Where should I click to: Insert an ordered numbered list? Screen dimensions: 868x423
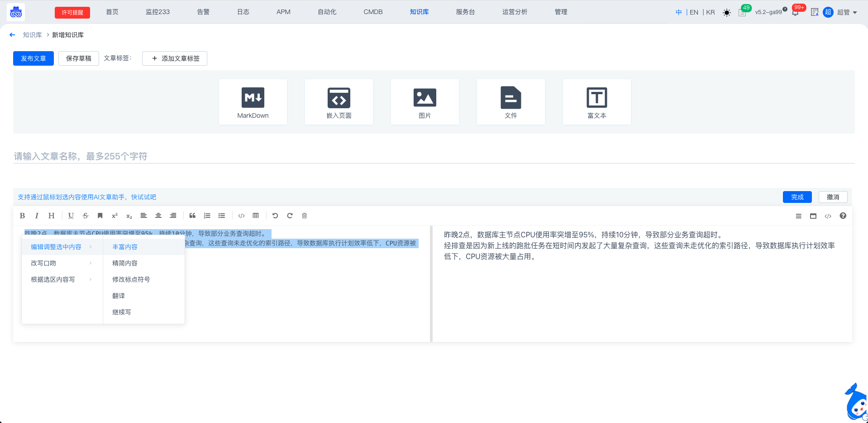pyautogui.click(x=207, y=216)
